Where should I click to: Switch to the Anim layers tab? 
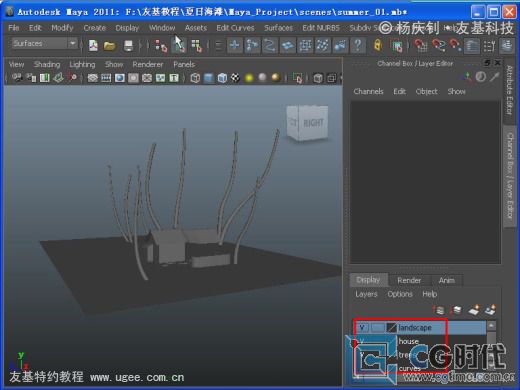click(x=447, y=280)
